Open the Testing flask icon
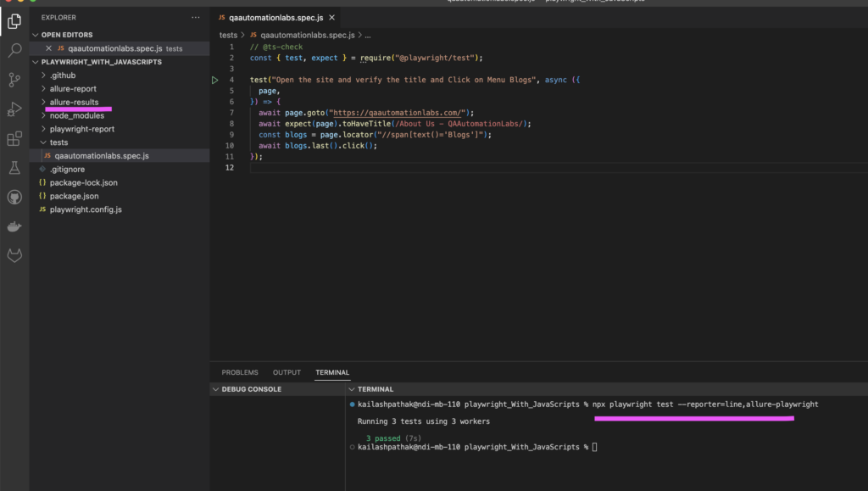 point(14,168)
